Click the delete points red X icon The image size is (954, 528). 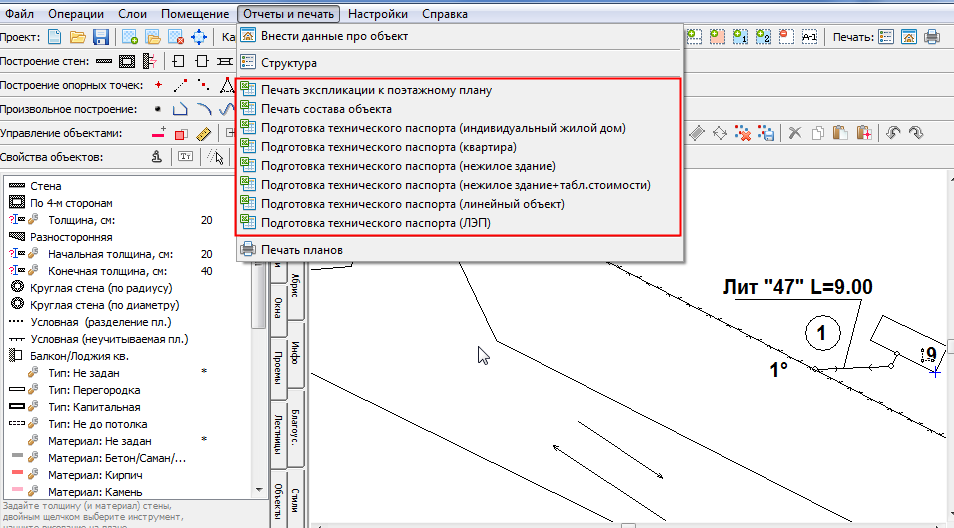click(743, 133)
